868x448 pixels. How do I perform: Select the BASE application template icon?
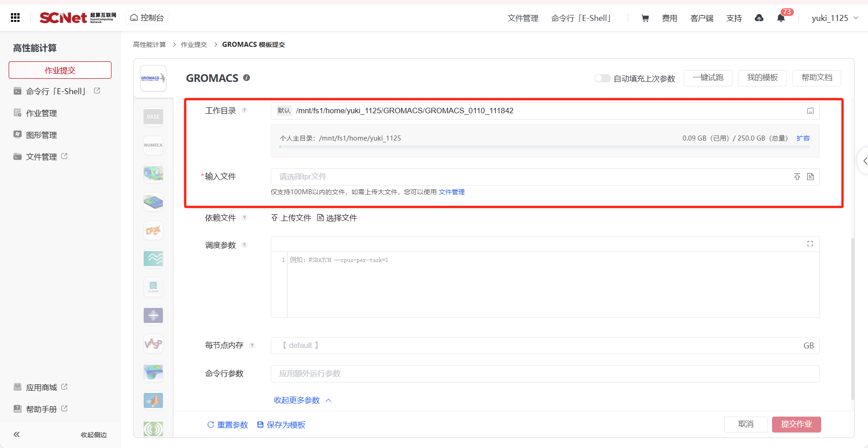pyautogui.click(x=153, y=117)
